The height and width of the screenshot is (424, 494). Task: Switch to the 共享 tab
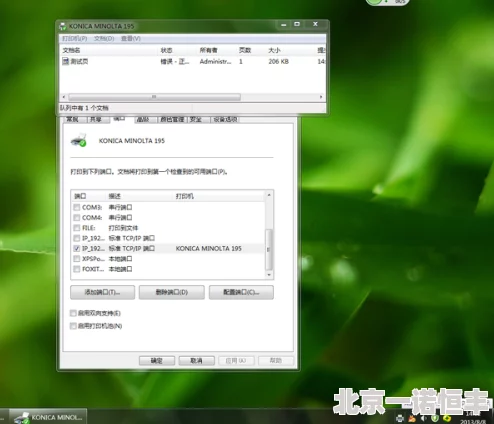pos(96,119)
